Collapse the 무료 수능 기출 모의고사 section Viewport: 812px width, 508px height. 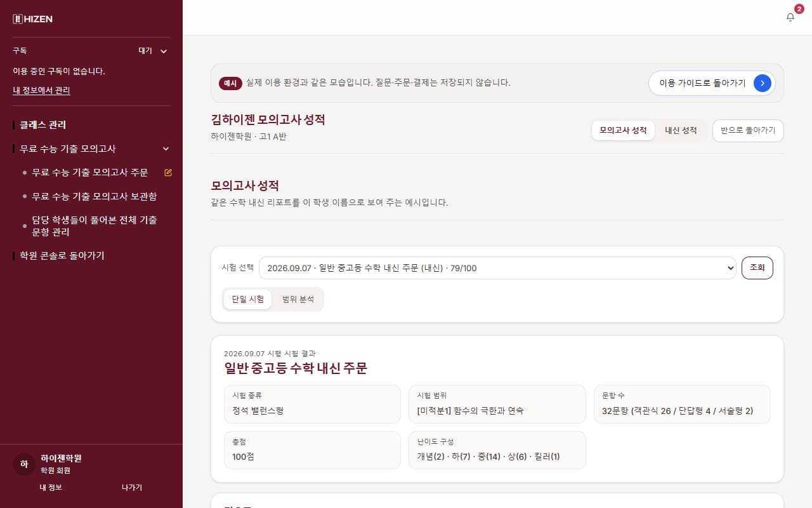(166, 149)
